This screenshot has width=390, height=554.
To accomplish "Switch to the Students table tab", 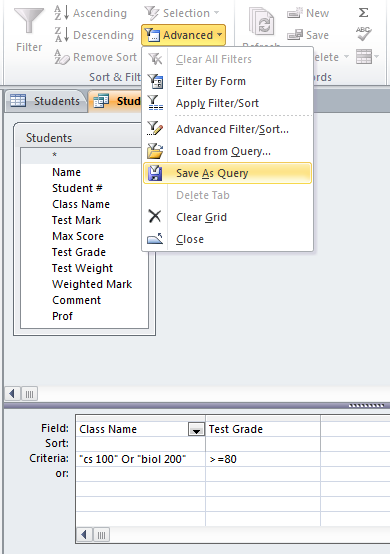I will click(x=45, y=101).
